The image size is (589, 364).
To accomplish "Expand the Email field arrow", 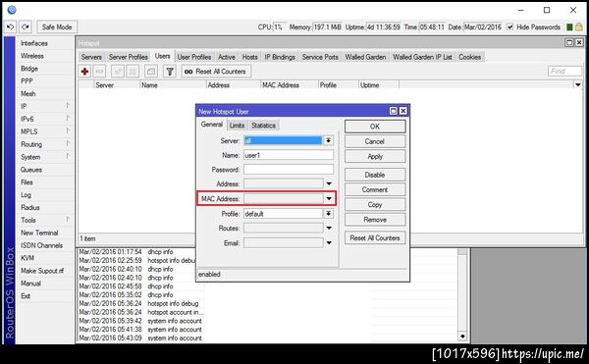I will (329, 243).
